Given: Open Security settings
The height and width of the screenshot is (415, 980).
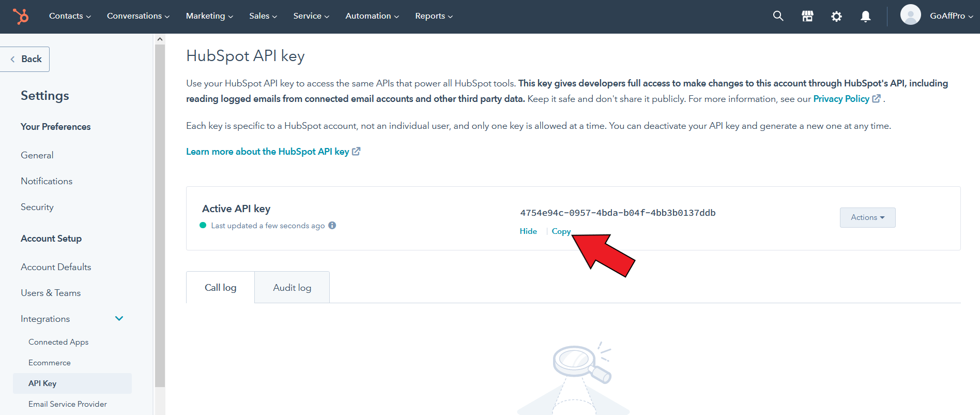Looking at the screenshot, I should [37, 207].
